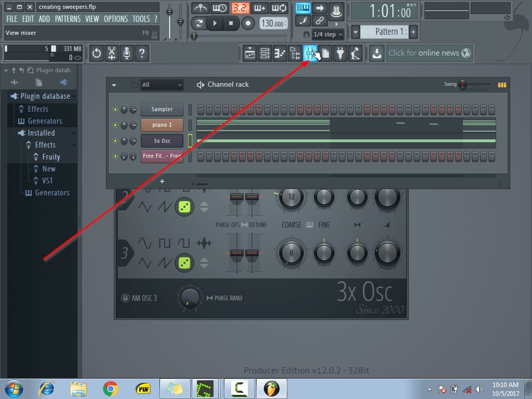Image resolution: width=532 pixels, height=399 pixels.
Task: Click the add channel plus button
Action: point(162,181)
